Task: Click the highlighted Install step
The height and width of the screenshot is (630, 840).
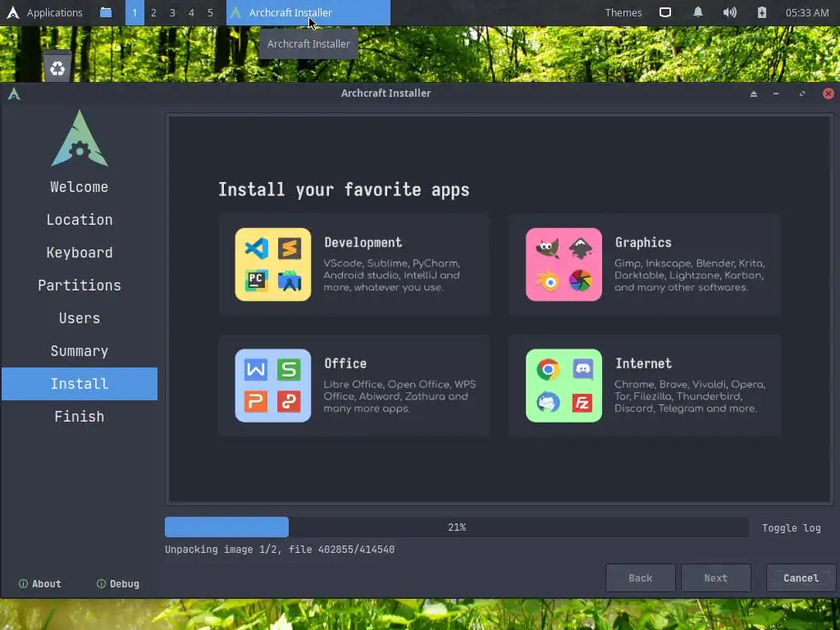Action: click(x=80, y=384)
